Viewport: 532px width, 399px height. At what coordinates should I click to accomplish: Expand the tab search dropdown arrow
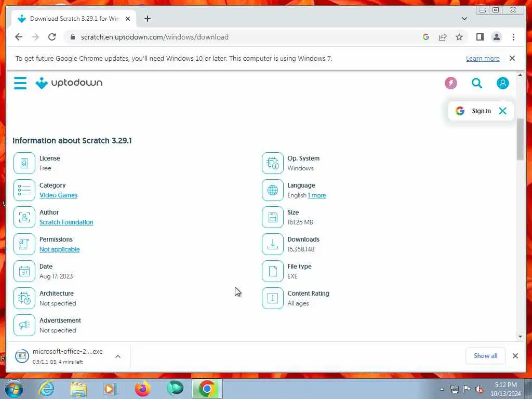coord(464,19)
